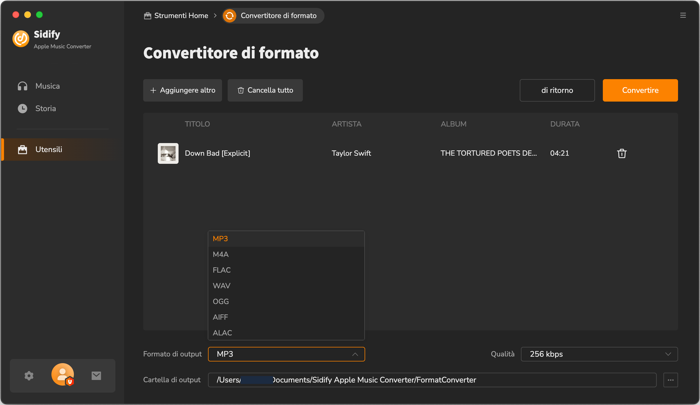Choose M4A from the format list
This screenshot has width=700, height=405.
click(x=286, y=255)
